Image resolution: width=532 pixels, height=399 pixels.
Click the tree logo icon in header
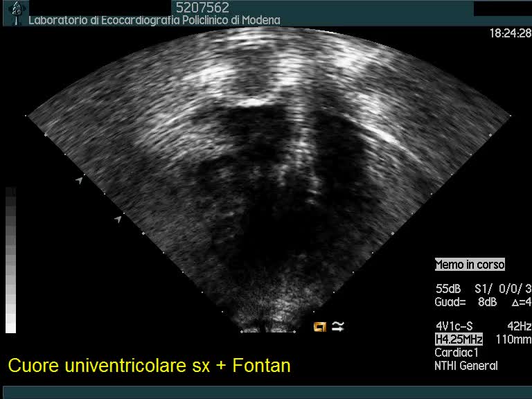tap(17, 12)
